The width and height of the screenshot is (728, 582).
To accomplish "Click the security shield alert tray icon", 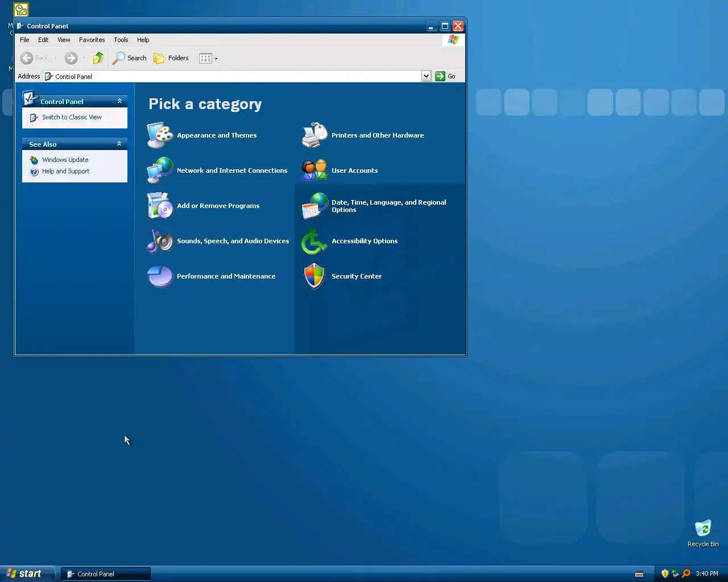I will tap(665, 573).
